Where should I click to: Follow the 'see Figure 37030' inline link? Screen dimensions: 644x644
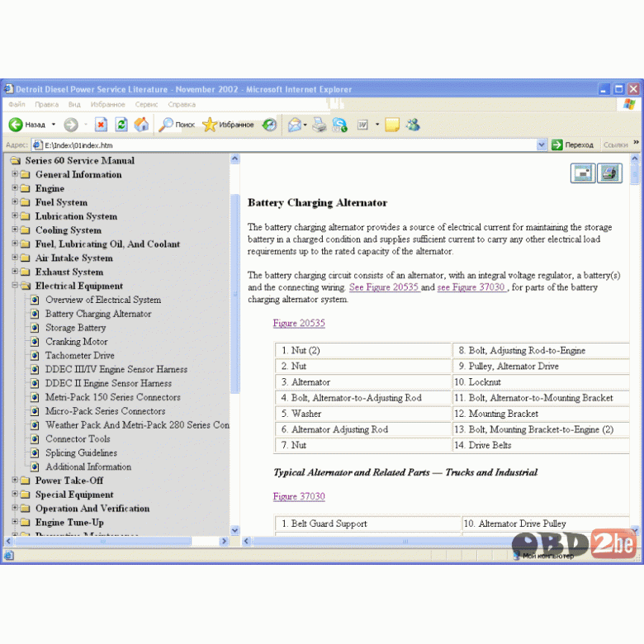[x=471, y=287]
